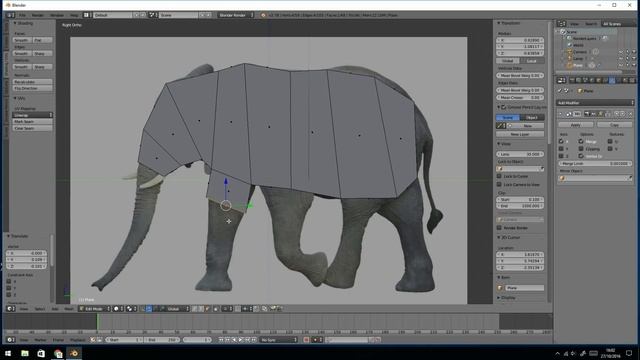Click the 3D view editor type icon
The width and height of the screenshot is (640, 360).
10,309
